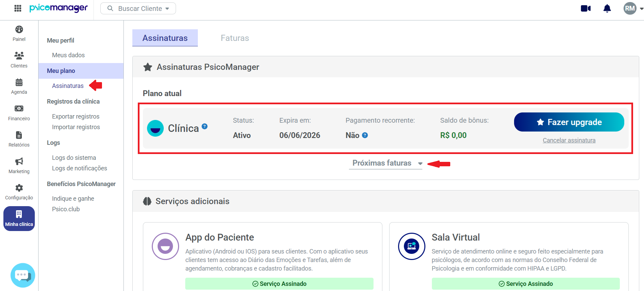
Task: Click the Serviços adicionais heading
Action: click(192, 201)
